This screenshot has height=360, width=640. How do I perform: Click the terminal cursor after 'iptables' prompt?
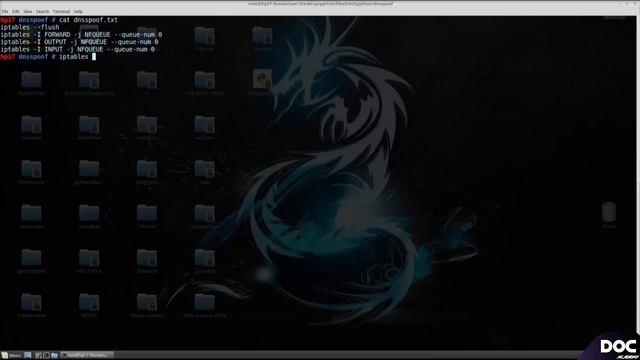(x=94, y=57)
